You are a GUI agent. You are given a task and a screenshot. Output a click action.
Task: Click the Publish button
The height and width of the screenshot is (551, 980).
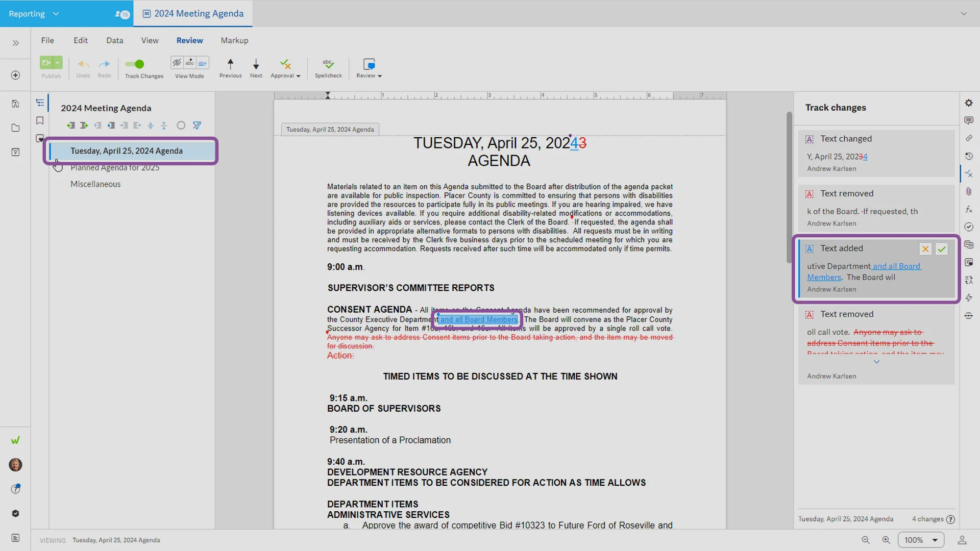47,63
